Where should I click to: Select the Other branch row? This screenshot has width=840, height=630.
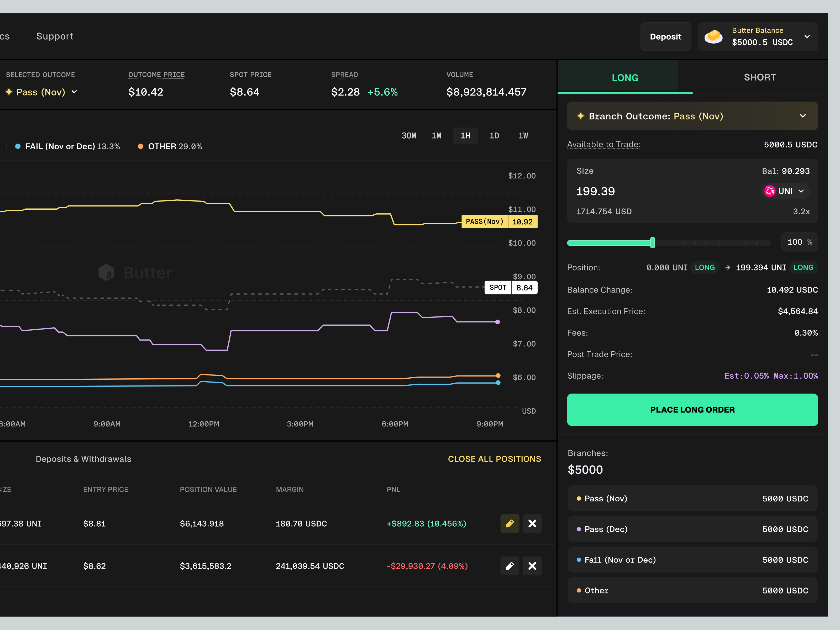click(x=692, y=591)
